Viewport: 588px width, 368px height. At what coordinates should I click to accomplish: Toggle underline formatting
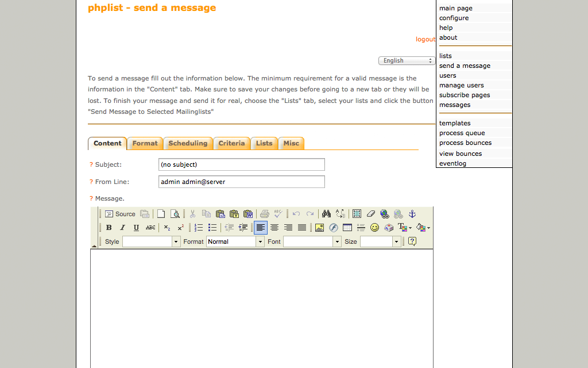click(x=136, y=228)
